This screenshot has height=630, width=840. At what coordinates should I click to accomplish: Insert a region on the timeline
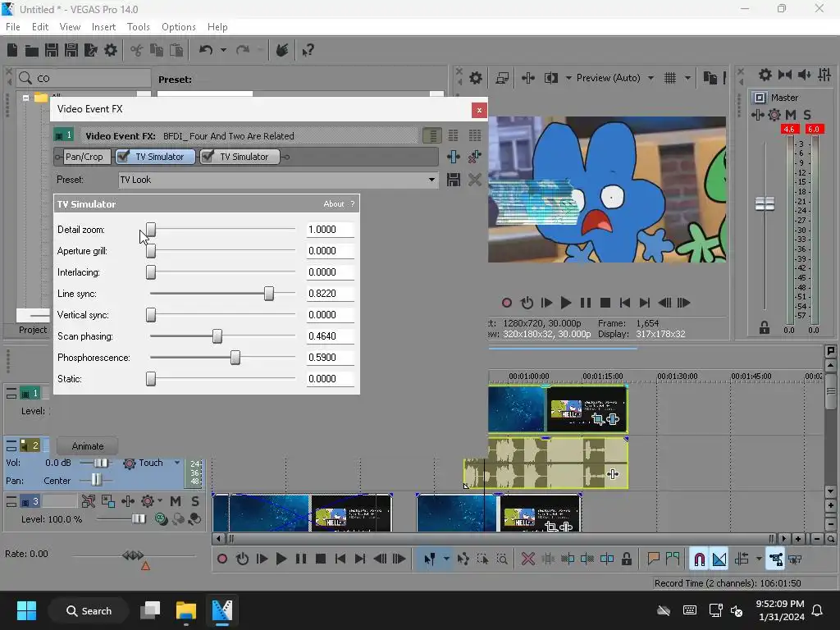(x=673, y=559)
